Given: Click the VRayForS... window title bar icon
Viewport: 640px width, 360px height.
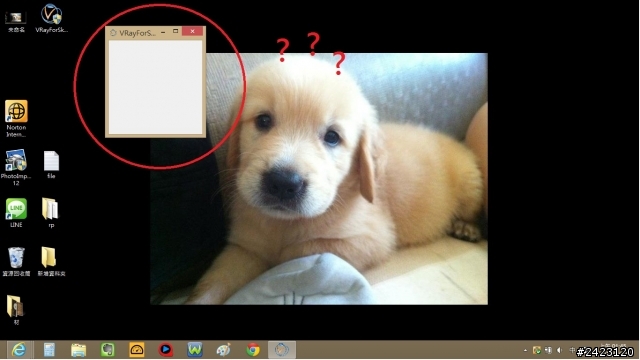Looking at the screenshot, I should coord(113,33).
